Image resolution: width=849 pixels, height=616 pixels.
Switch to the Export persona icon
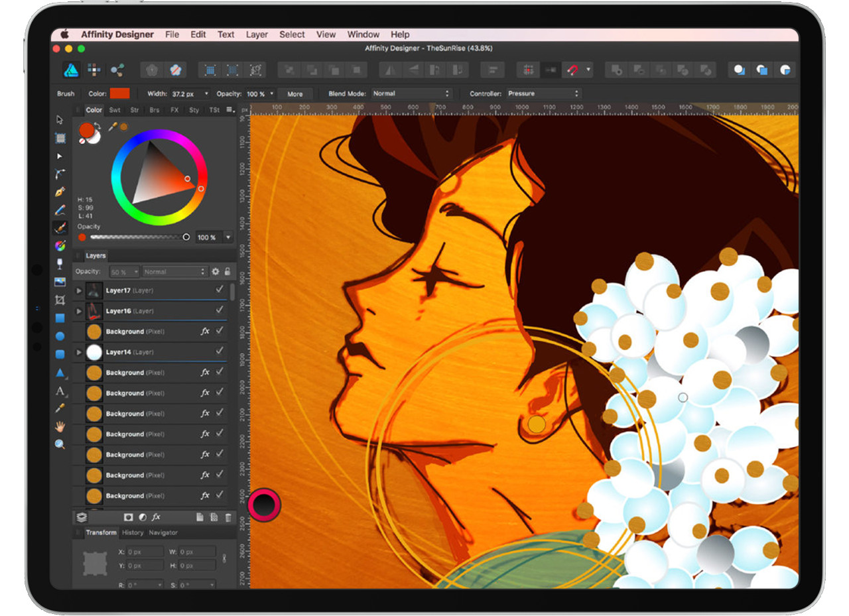coord(117,70)
